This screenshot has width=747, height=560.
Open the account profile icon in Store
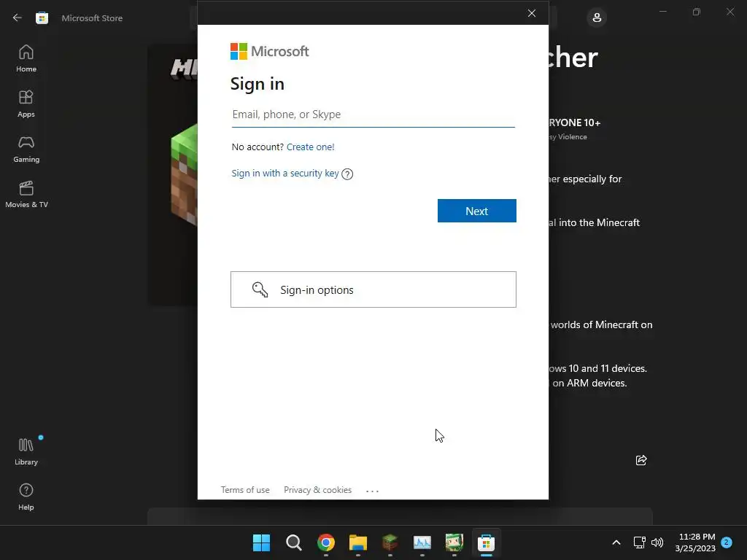pyautogui.click(x=597, y=18)
